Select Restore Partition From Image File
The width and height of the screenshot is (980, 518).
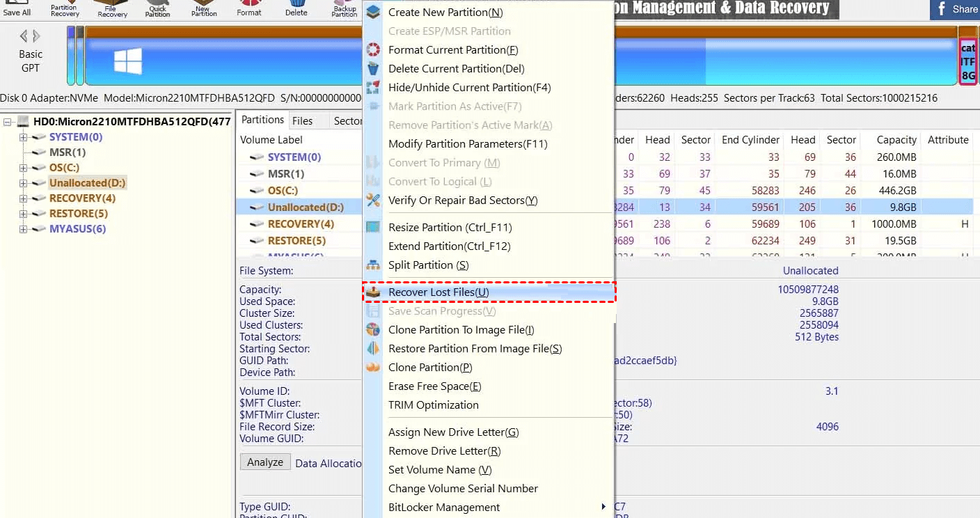pos(489,349)
